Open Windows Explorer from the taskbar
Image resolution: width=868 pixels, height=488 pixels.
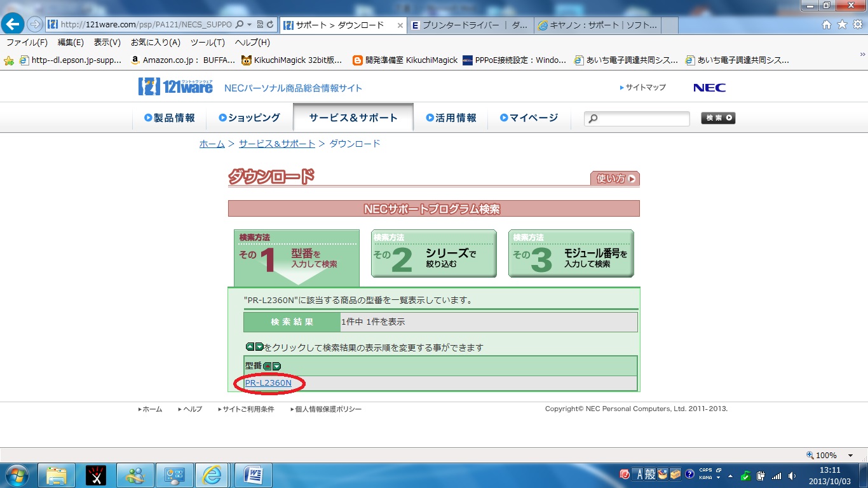57,475
